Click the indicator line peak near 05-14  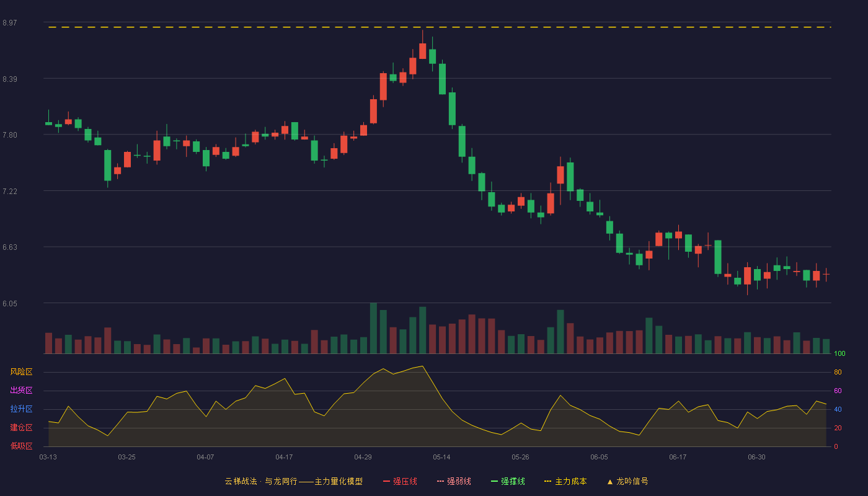point(423,366)
